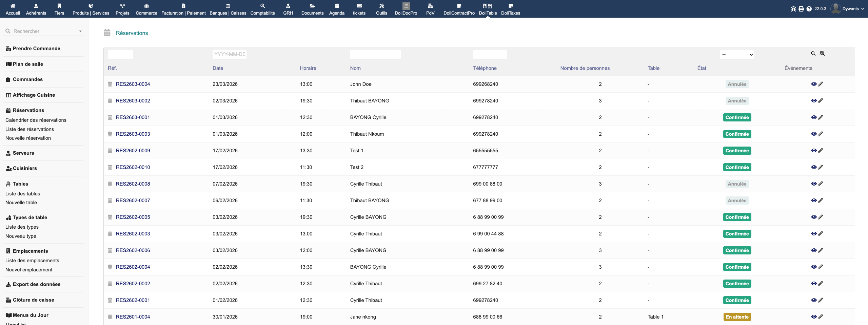
Task: Click the help question mark icon
Action: coord(809,9)
